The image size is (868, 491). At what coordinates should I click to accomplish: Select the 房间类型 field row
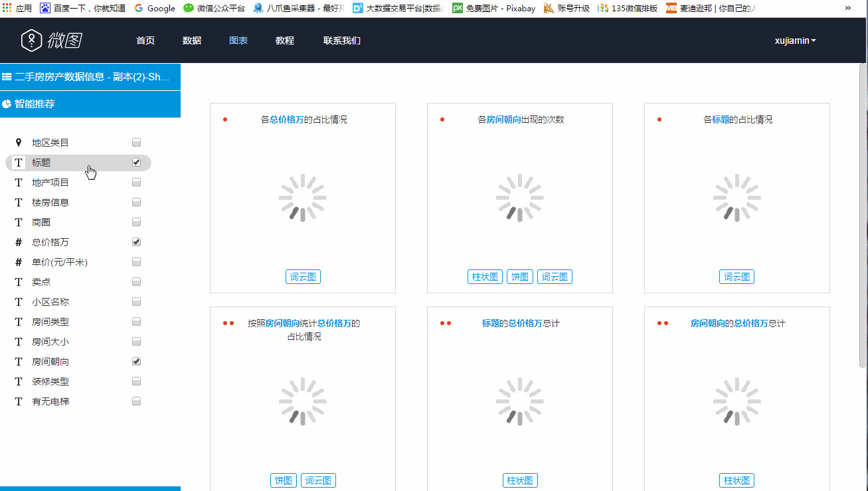coord(78,322)
